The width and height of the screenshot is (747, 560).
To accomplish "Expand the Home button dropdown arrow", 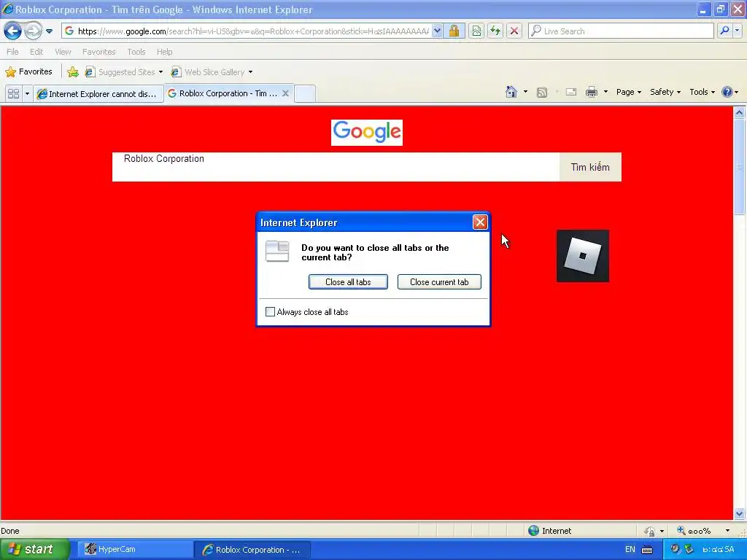I will click(525, 92).
